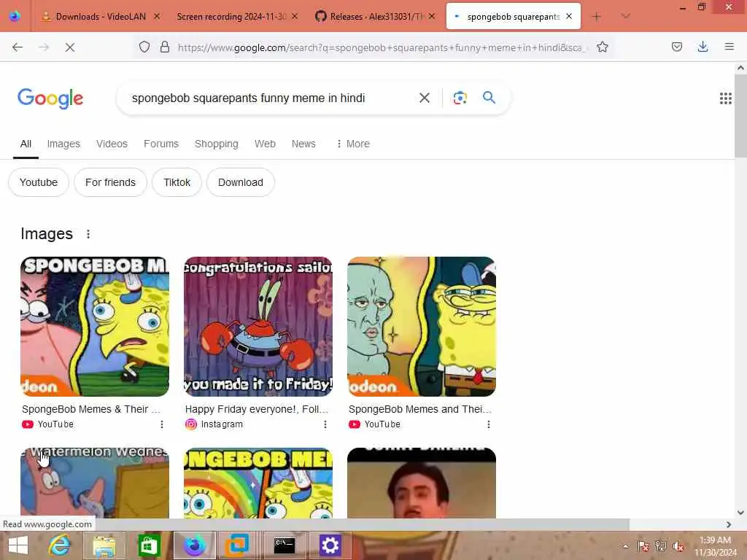This screenshot has height=560, width=747.
Task: Focus the browser URL address bar
Action: tap(381, 47)
